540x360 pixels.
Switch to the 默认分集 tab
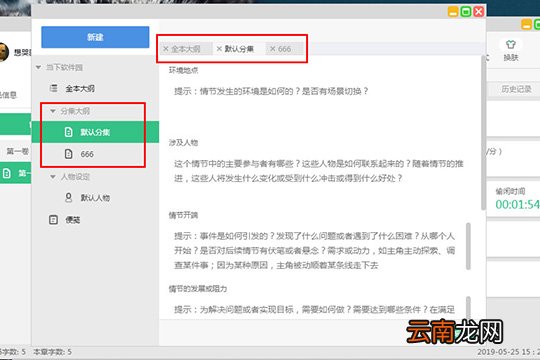click(x=239, y=49)
